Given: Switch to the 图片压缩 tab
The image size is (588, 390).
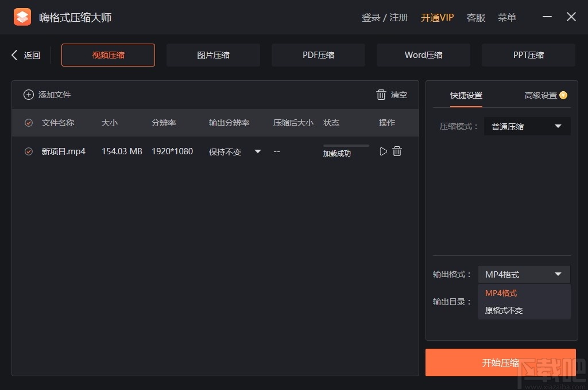Looking at the screenshot, I should pos(213,54).
